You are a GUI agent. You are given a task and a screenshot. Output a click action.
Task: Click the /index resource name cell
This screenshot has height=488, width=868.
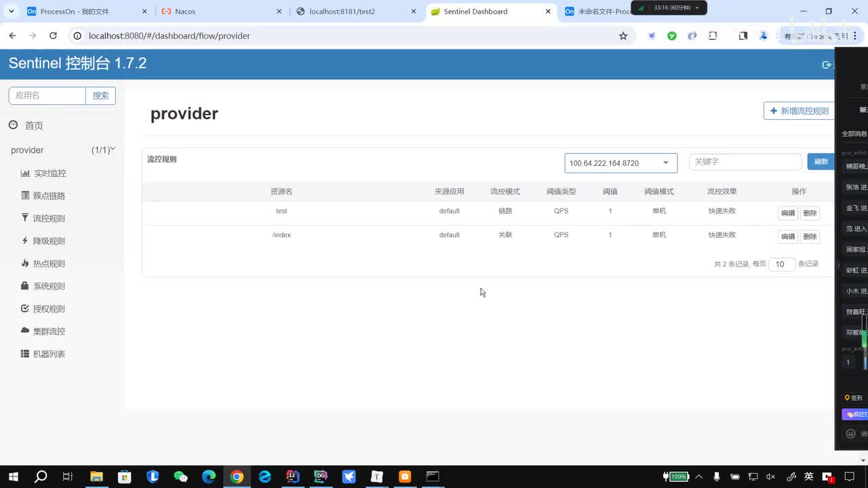pos(281,235)
